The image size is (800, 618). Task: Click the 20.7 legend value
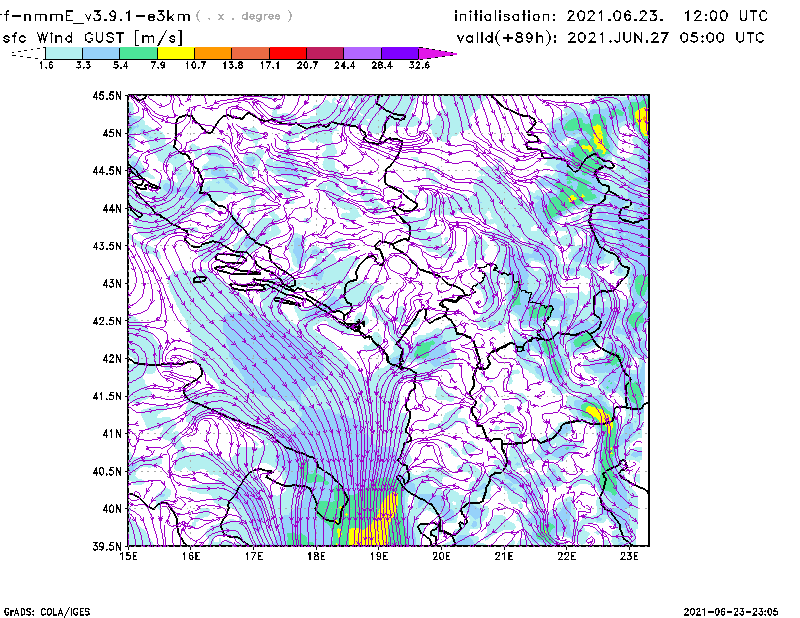(307, 65)
